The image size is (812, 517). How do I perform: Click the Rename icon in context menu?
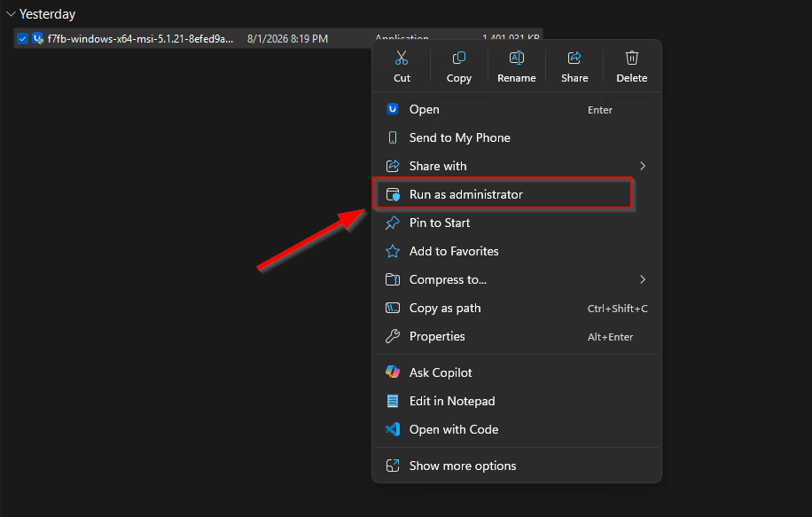pos(516,58)
